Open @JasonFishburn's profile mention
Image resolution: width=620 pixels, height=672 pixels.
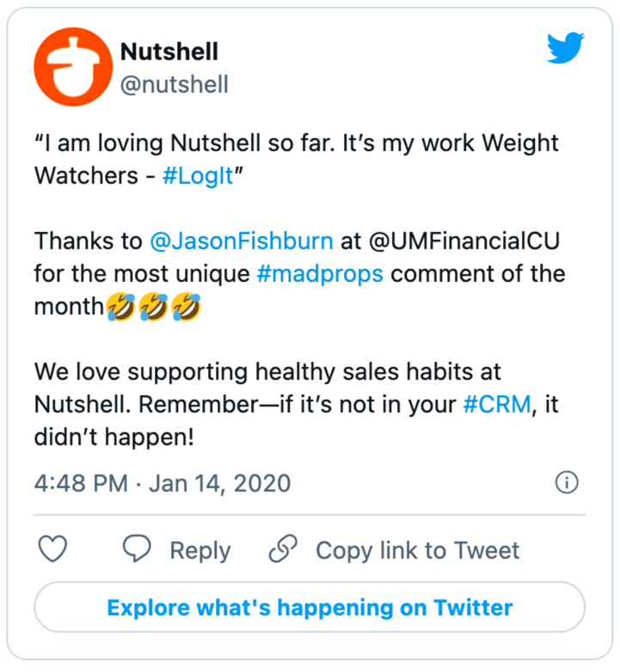tap(242, 241)
